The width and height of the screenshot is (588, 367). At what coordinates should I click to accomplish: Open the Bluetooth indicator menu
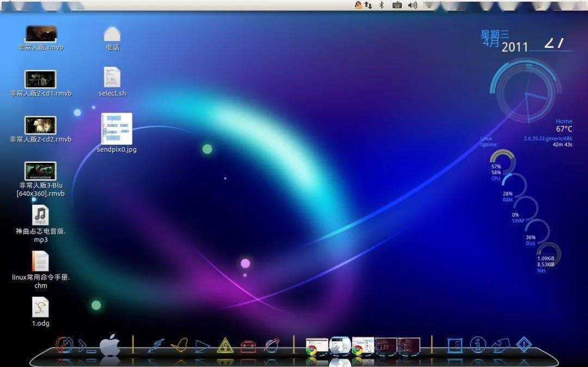coord(381,5)
